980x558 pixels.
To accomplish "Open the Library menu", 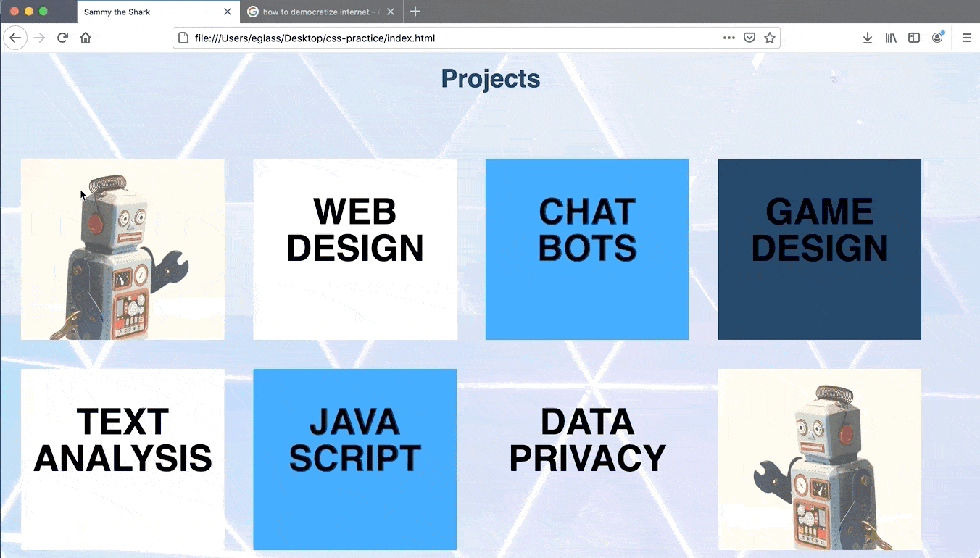I will pos(891,38).
